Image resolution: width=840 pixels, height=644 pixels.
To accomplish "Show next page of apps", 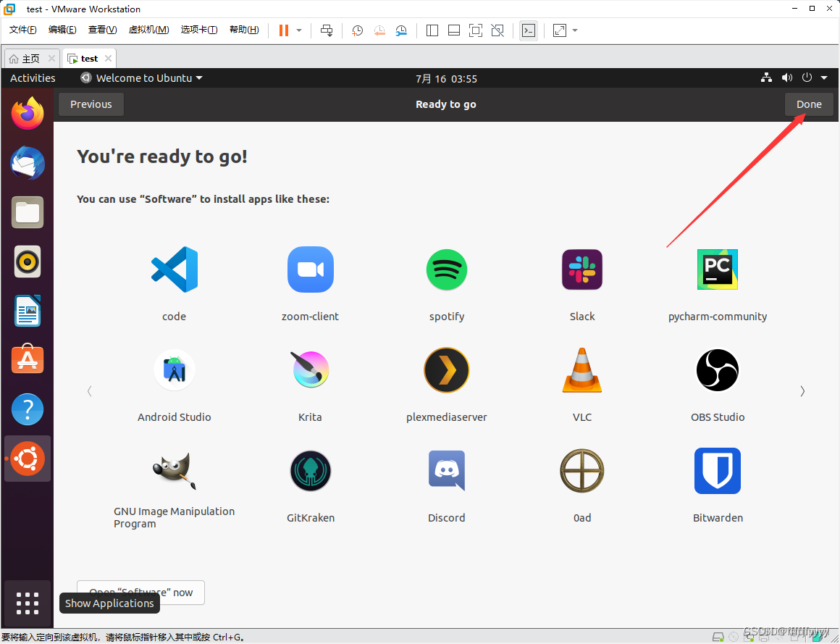I will pos(802,391).
